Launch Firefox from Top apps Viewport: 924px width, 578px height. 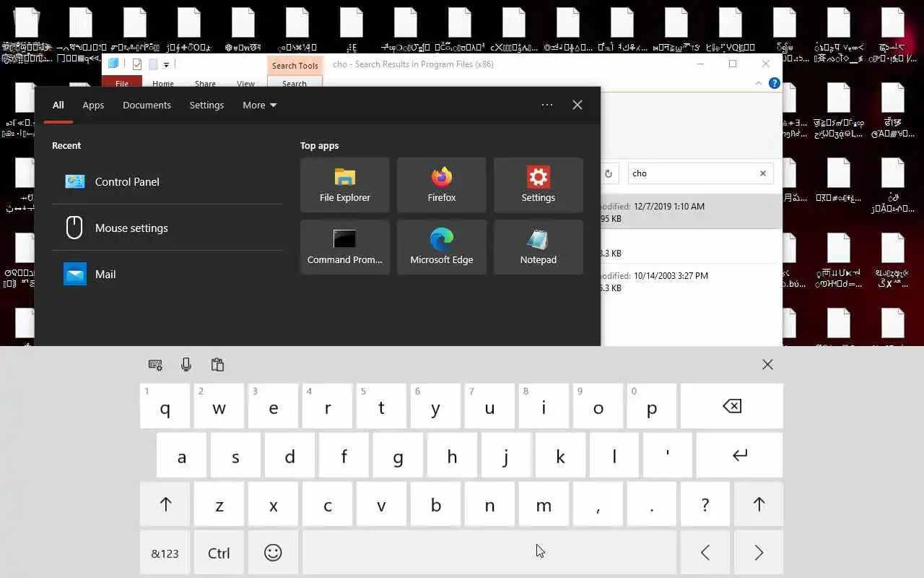coord(442,185)
